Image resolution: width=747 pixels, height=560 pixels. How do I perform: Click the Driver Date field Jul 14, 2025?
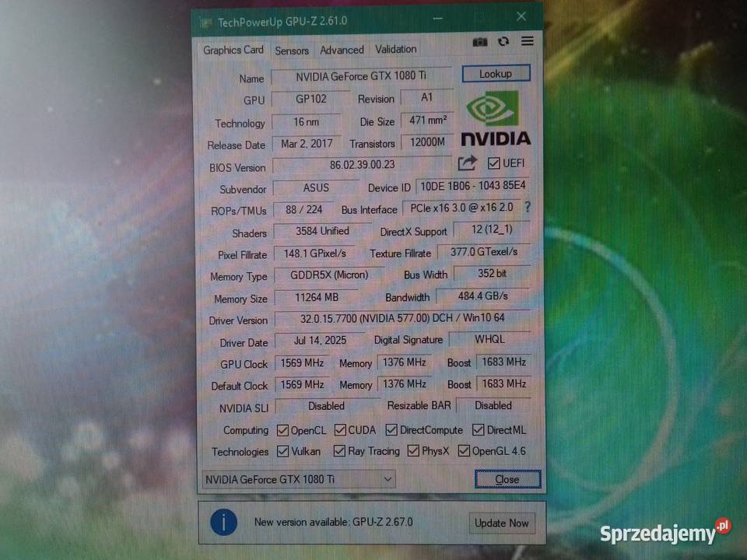(x=320, y=341)
